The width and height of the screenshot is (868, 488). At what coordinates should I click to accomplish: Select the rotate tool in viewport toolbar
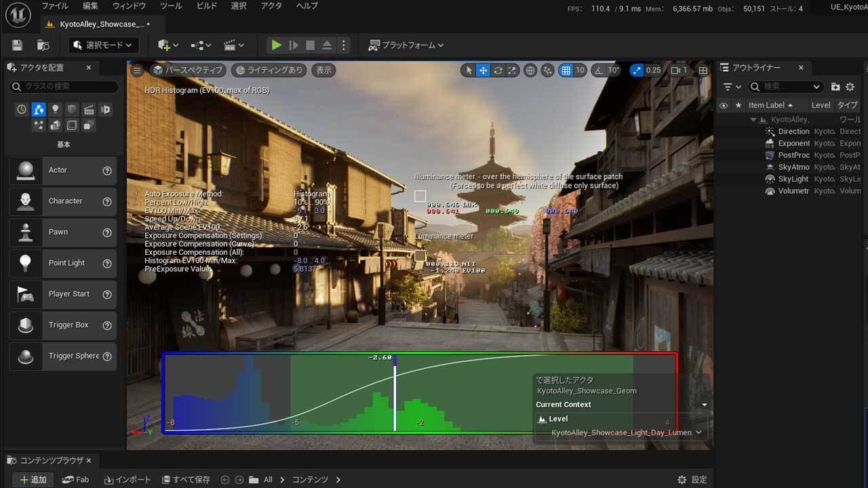point(498,70)
